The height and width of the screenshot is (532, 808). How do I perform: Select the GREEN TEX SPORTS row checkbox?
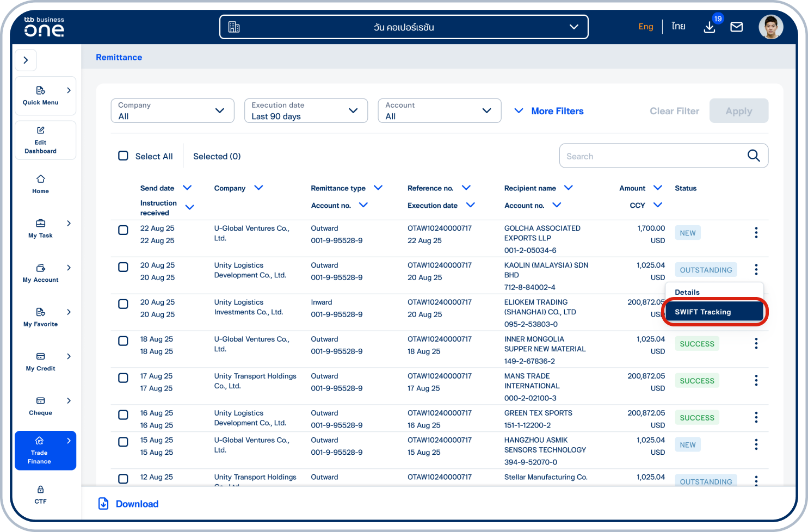124,415
